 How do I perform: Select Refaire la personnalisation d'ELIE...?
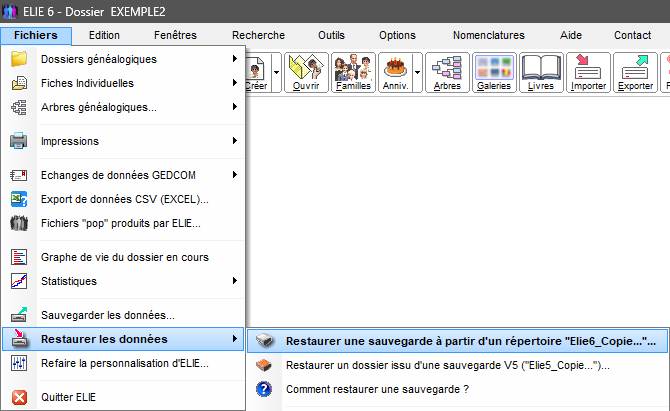(x=123, y=363)
